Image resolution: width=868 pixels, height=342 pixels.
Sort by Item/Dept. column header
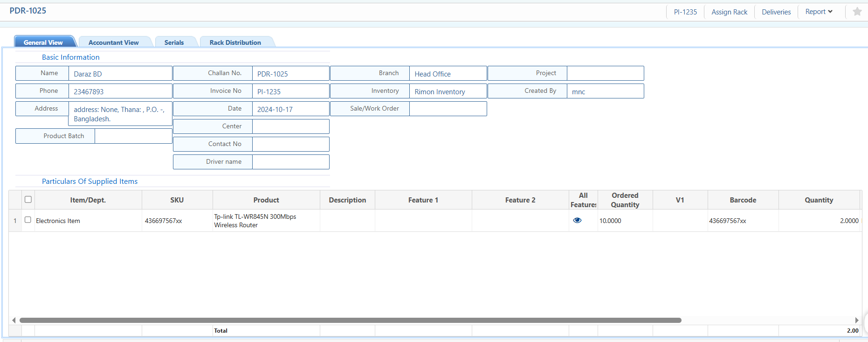[88, 200]
